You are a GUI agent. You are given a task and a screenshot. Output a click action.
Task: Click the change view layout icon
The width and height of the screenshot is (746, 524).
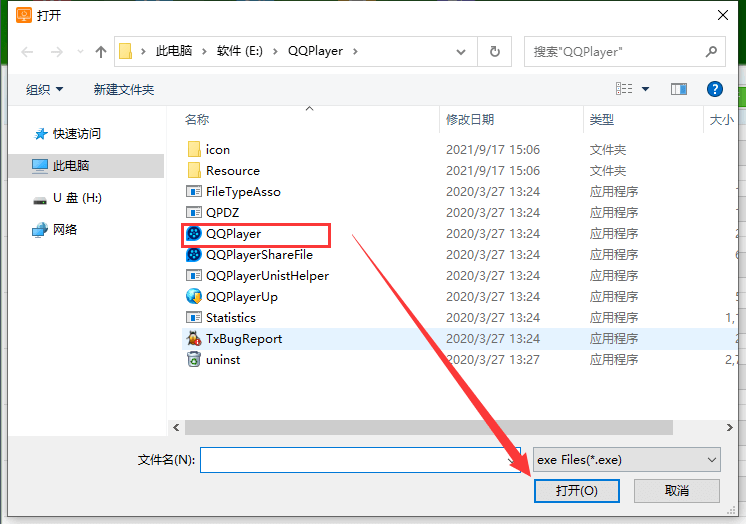point(624,89)
